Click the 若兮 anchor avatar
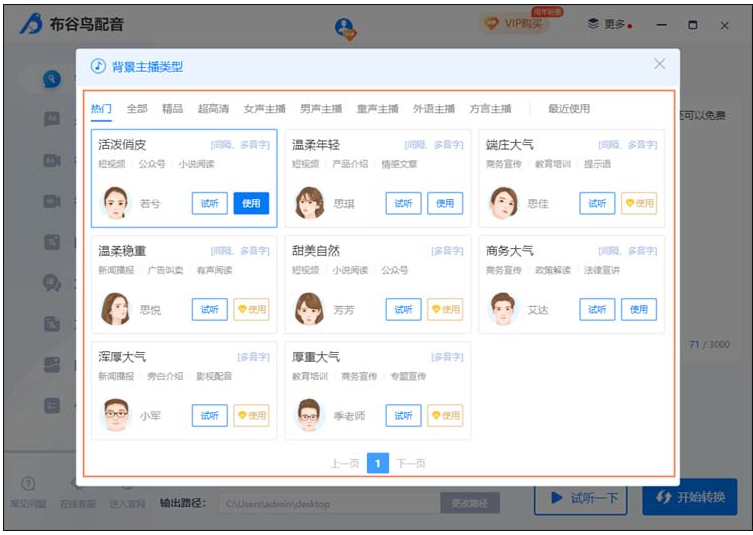 116,203
